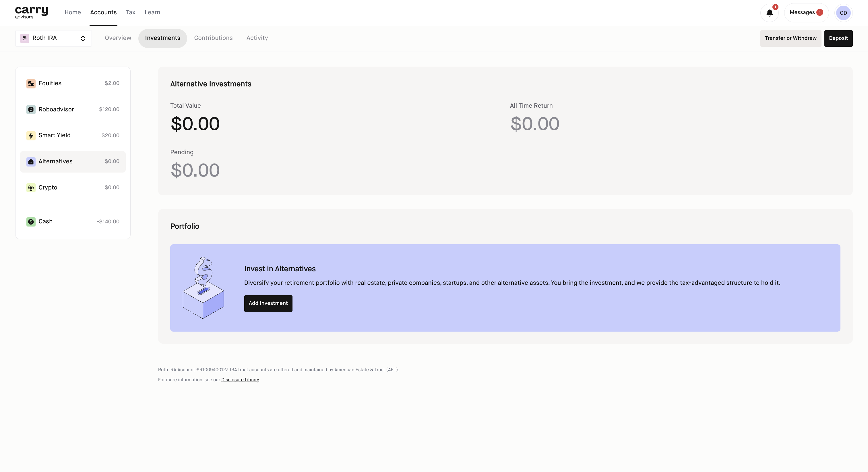Open the Messages inbox
The height and width of the screenshot is (472, 868).
(806, 13)
